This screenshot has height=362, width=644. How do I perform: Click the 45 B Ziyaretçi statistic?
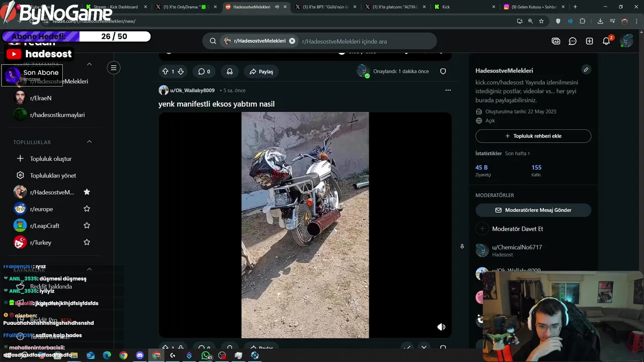483,170
